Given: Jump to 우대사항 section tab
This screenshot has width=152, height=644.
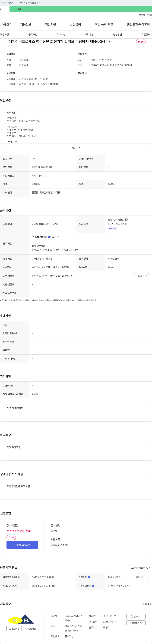Looking at the screenshot, I should (x=61, y=34).
